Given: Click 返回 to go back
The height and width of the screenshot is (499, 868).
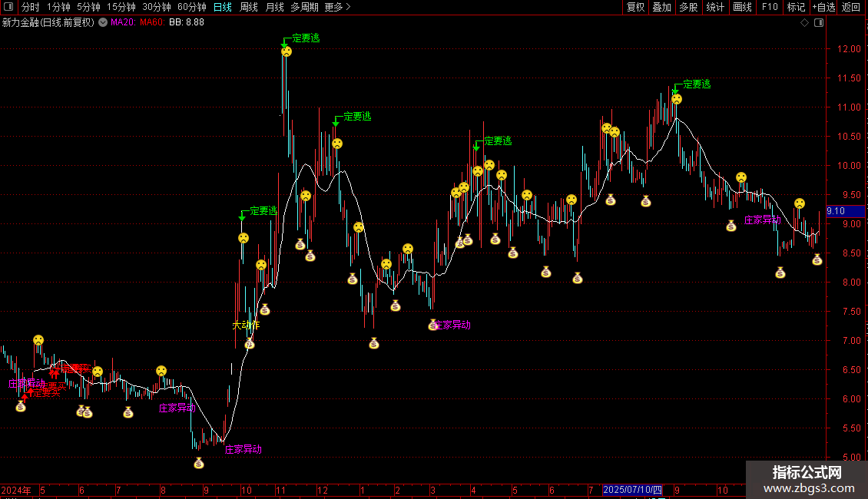Looking at the screenshot, I should (x=851, y=7).
